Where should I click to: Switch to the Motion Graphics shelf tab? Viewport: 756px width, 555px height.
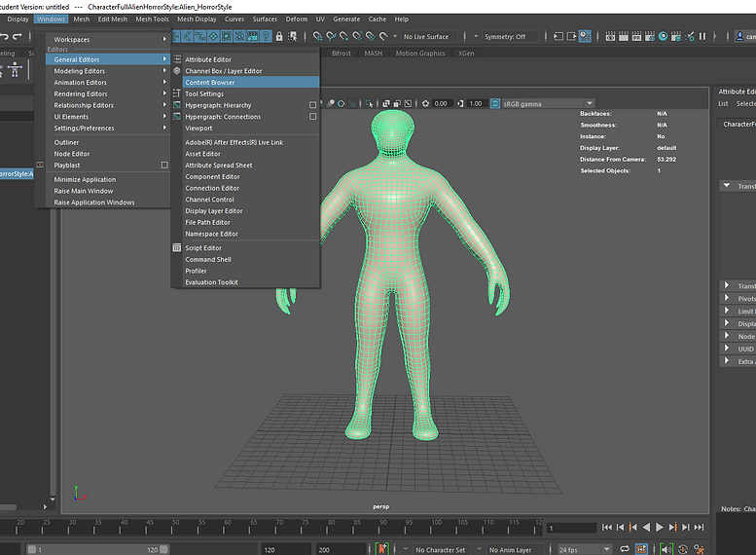click(x=420, y=54)
